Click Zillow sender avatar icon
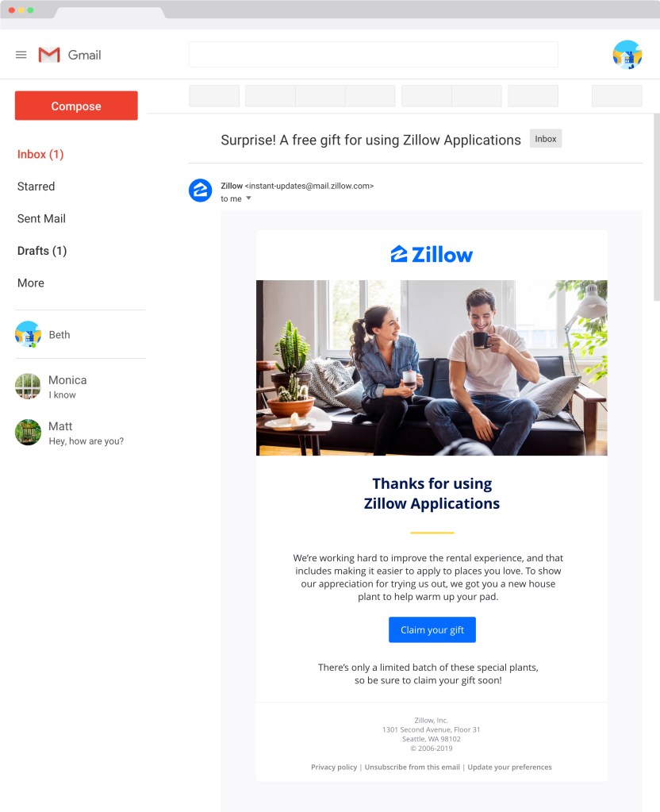The width and height of the screenshot is (660, 812). click(x=201, y=190)
